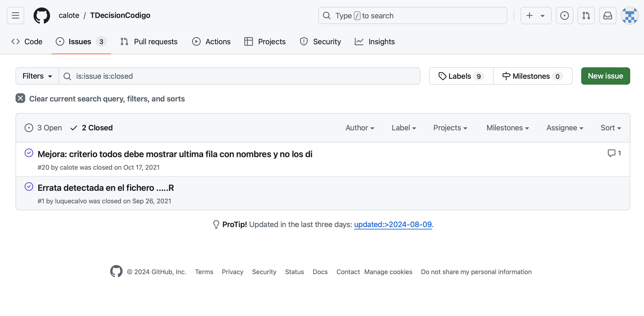The height and width of the screenshot is (316, 644).
Task: Open the calote owner link
Action: [69, 15]
